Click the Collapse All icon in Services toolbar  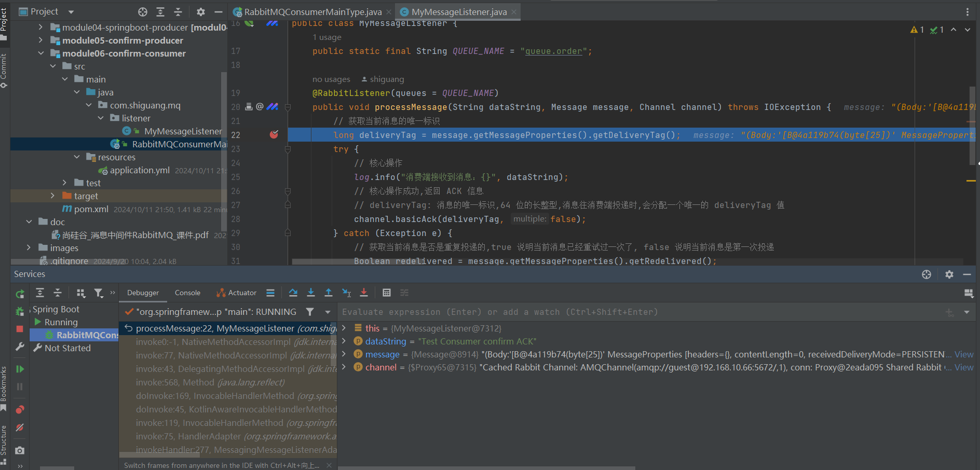pos(58,293)
